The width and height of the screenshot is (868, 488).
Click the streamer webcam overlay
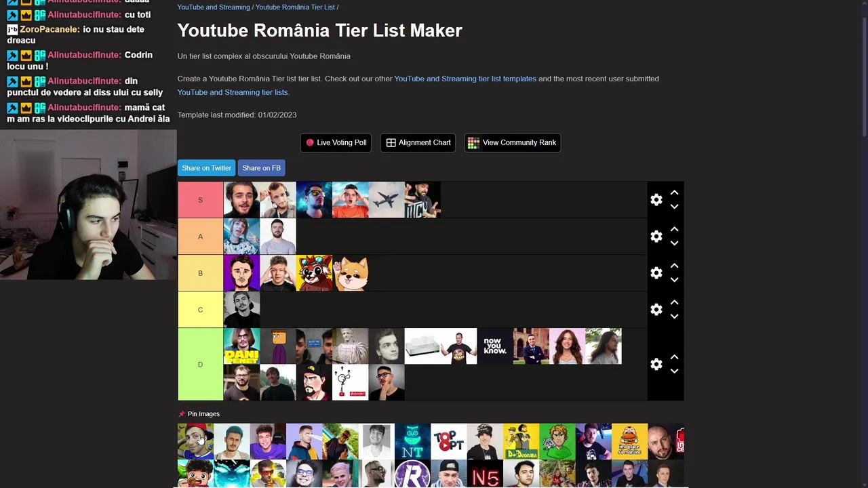88,205
